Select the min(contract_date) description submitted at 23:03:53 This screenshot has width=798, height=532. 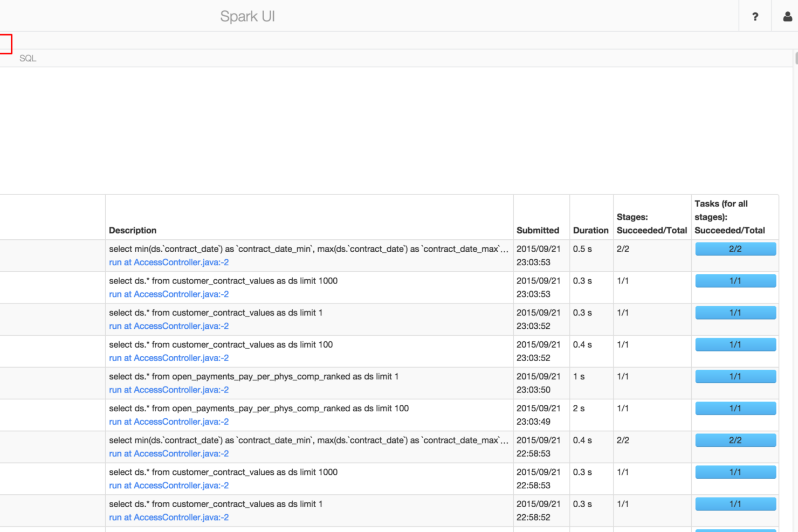pyautogui.click(x=308, y=249)
